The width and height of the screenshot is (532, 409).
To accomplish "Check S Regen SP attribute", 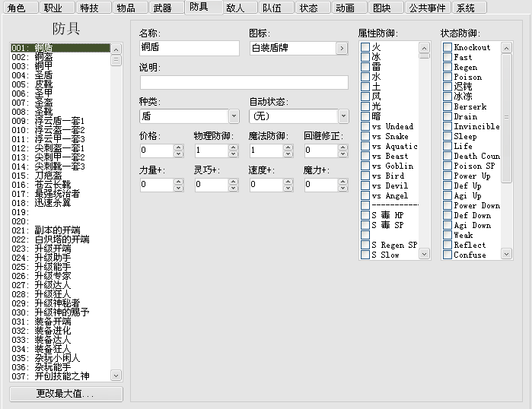I will click(x=365, y=245).
